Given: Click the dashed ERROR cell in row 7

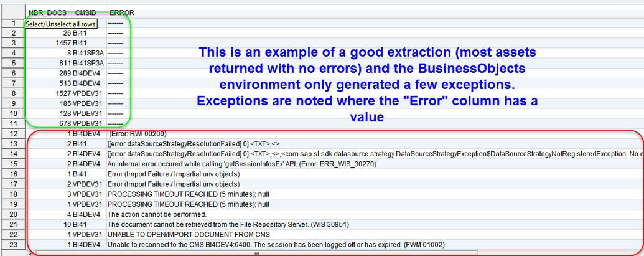Looking at the screenshot, I should (x=115, y=83).
